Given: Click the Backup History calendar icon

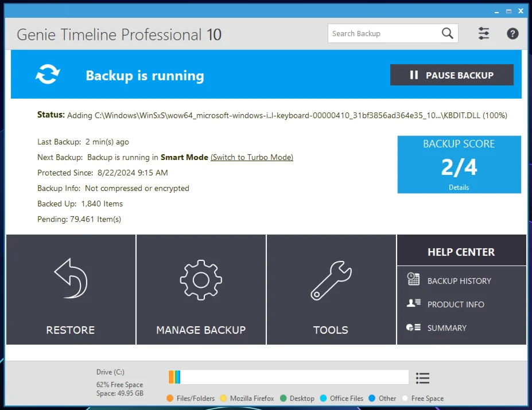Looking at the screenshot, I should pyautogui.click(x=413, y=280).
